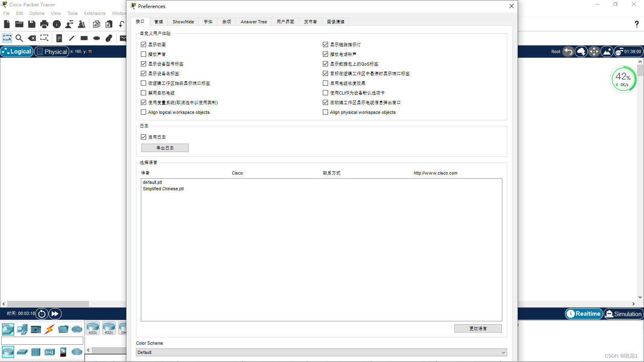Viewport: 644px width, 362px height.
Task: Open the 发布者 tab
Action: coord(310,22)
